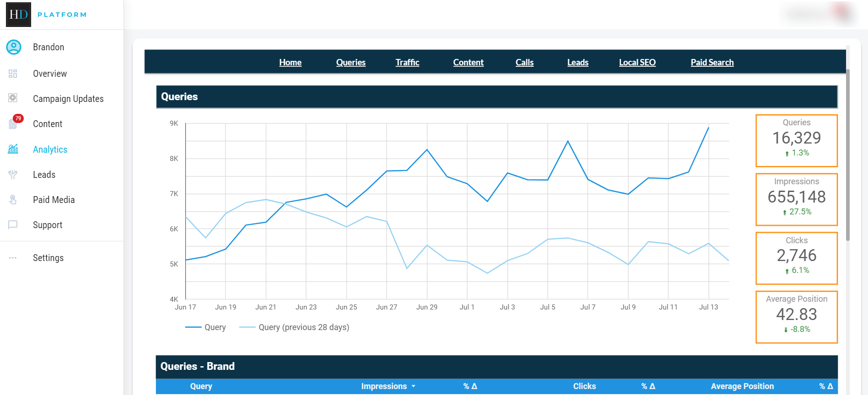868x395 pixels.
Task: Open the Overview sidebar item
Action: click(x=50, y=74)
